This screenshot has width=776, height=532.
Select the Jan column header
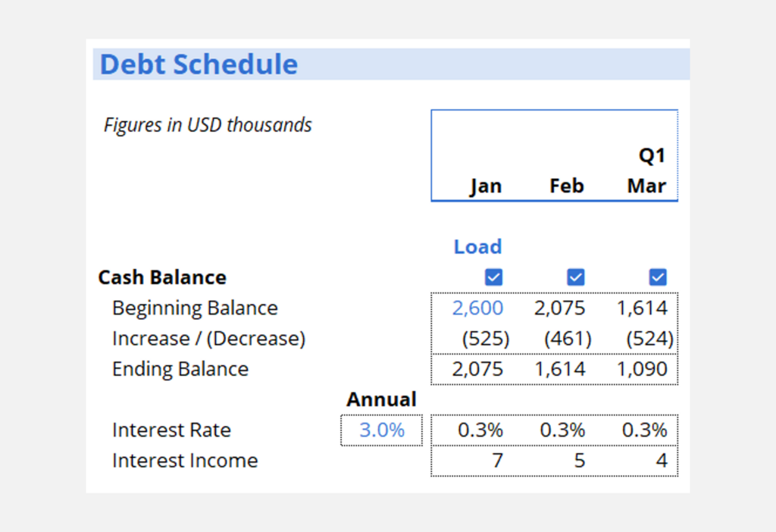tap(485, 186)
